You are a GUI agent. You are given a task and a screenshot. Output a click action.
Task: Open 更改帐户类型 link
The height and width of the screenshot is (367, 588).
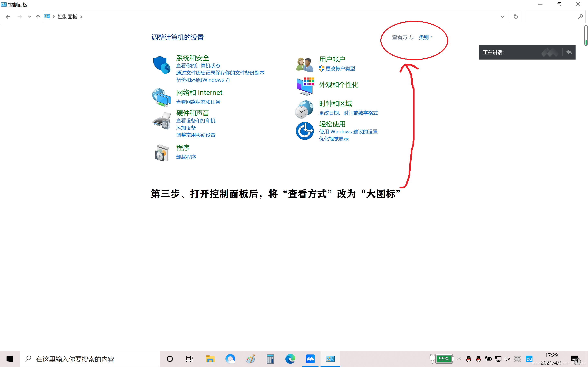tap(340, 69)
